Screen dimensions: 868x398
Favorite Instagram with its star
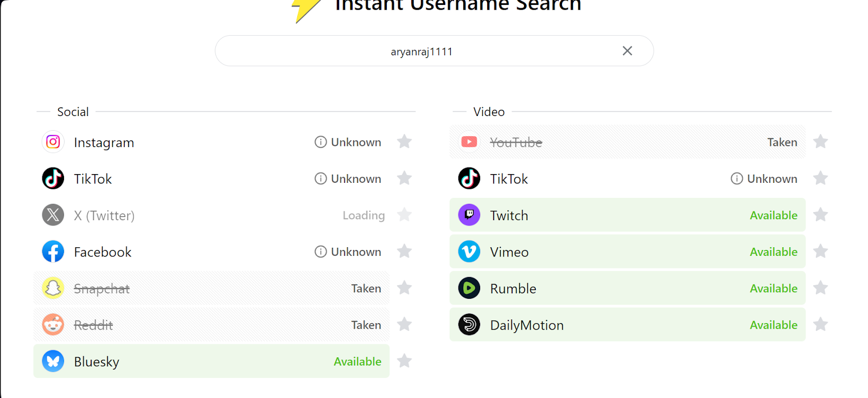404,142
